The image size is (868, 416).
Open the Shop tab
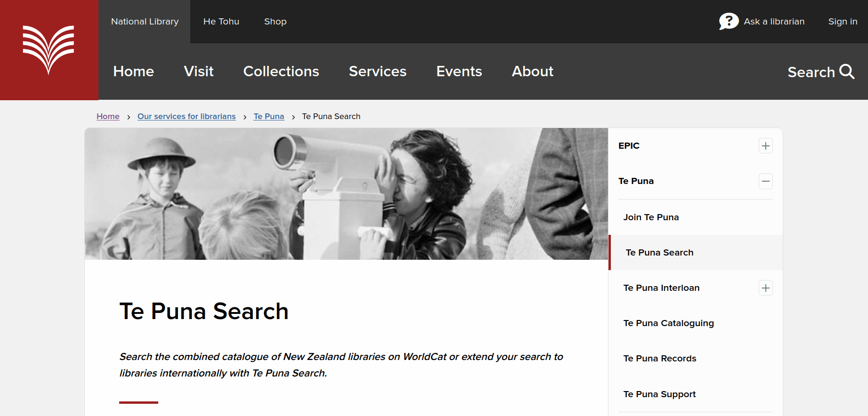tap(275, 22)
